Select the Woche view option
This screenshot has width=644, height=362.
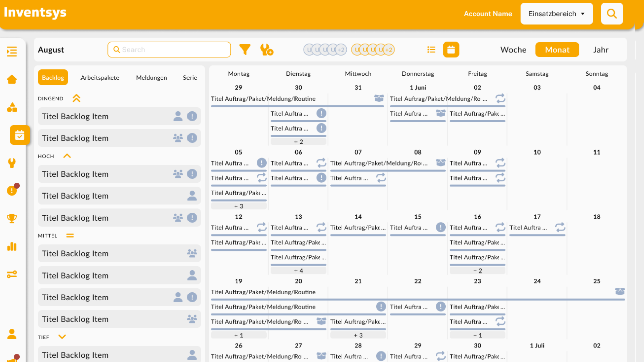tap(513, 50)
